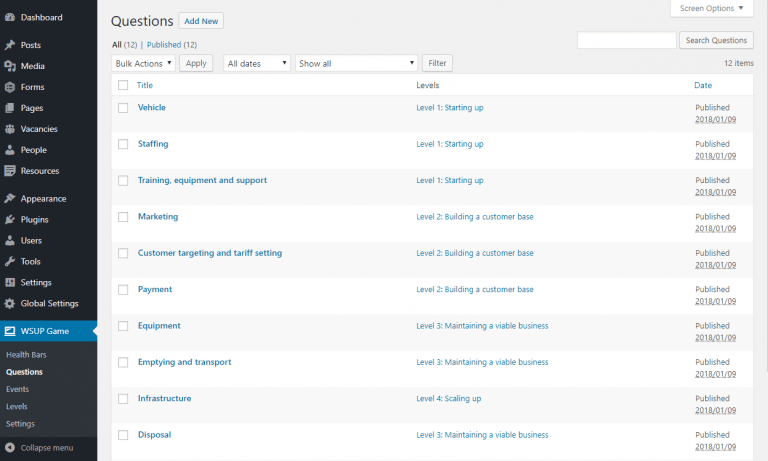Tick the Emptying and transport checkbox
768x461 pixels.
123,363
